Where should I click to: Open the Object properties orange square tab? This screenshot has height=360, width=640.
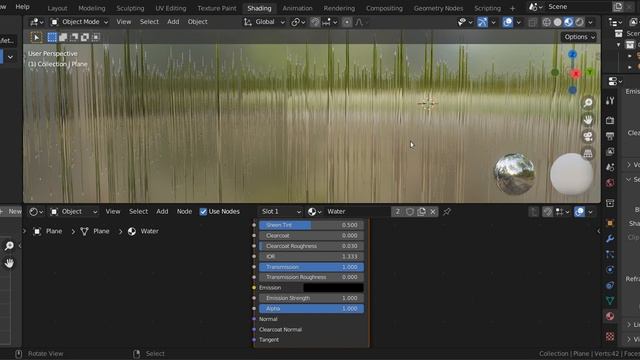610,223
